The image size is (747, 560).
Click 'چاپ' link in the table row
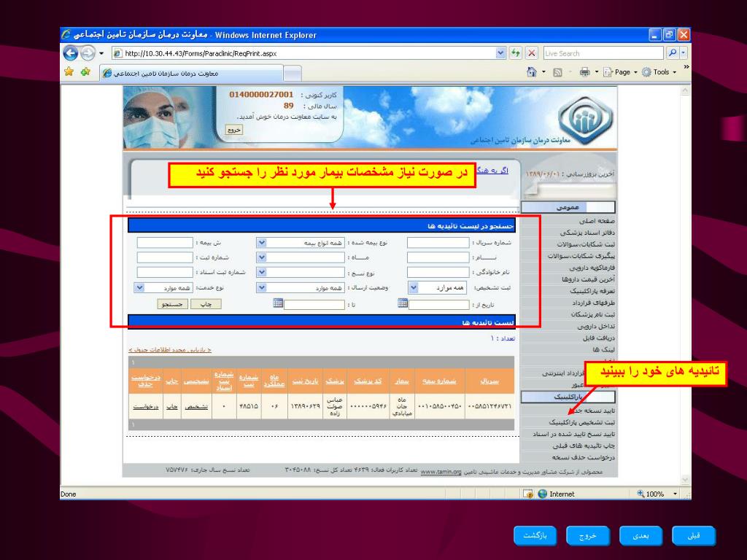click(x=172, y=406)
